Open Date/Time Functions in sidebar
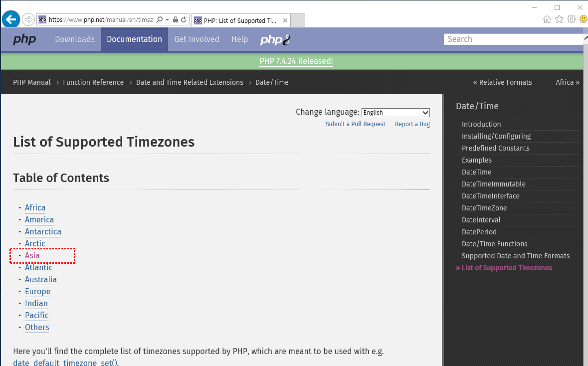 [495, 244]
